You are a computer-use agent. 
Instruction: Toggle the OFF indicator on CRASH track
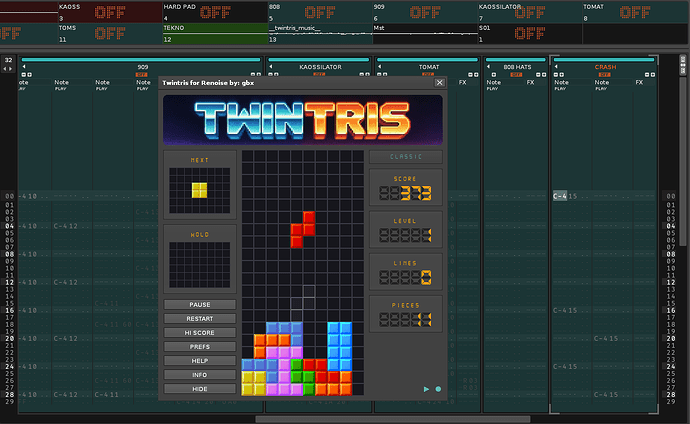click(605, 75)
